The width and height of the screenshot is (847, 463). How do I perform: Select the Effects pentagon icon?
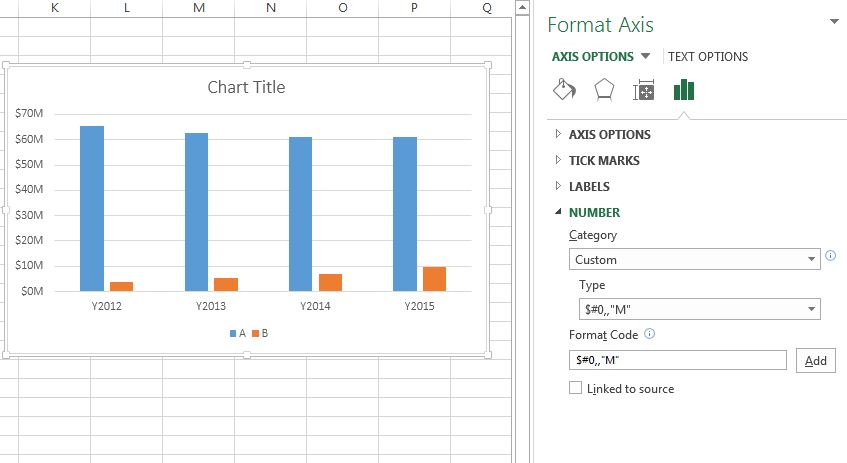tap(604, 90)
